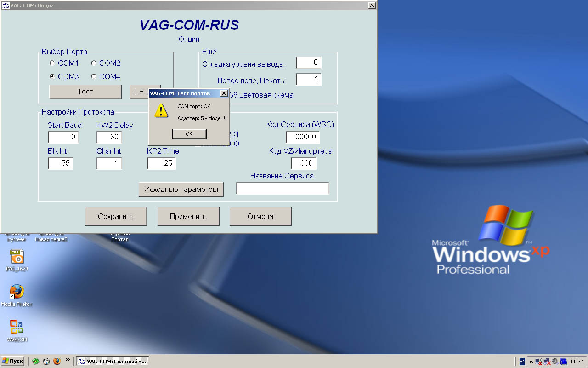Expand hidden quick launch items chevron
The width and height of the screenshot is (588, 368).
point(68,360)
